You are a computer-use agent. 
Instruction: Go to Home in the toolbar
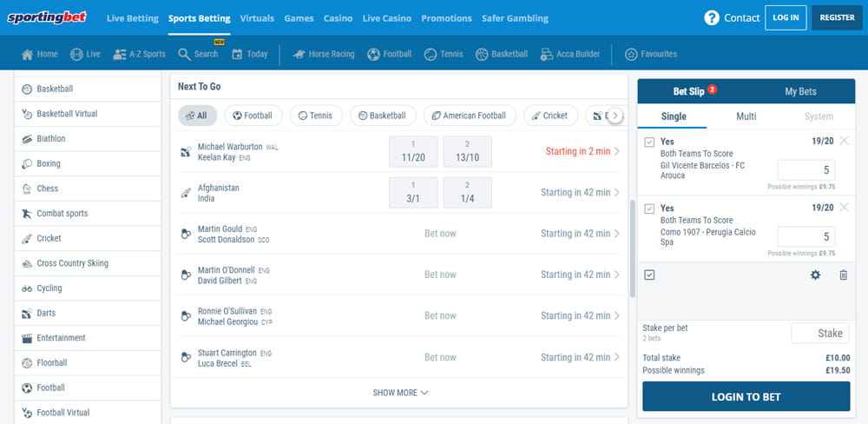pyautogui.click(x=39, y=54)
